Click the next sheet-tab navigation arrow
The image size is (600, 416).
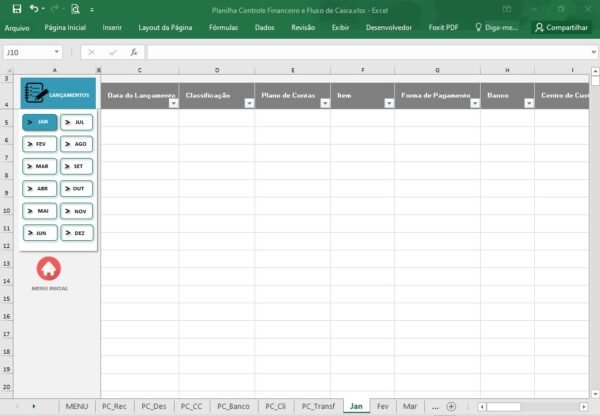click(x=34, y=406)
